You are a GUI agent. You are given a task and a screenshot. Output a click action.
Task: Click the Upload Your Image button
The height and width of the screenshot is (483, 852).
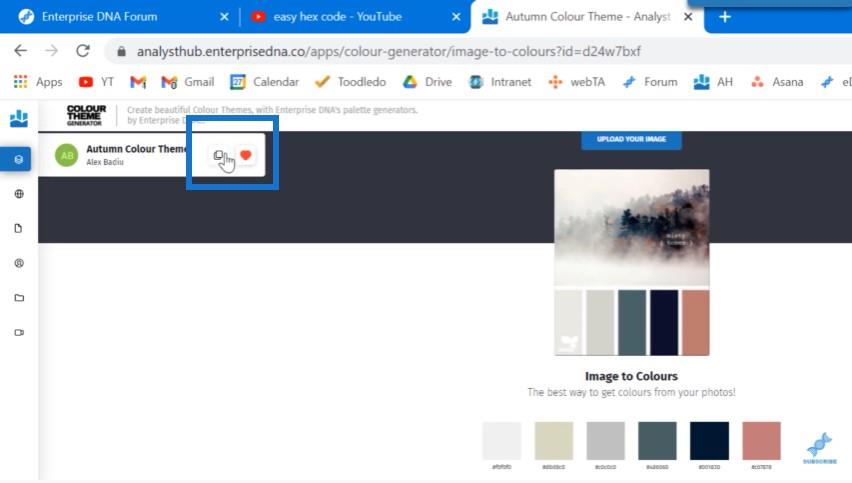(x=631, y=140)
